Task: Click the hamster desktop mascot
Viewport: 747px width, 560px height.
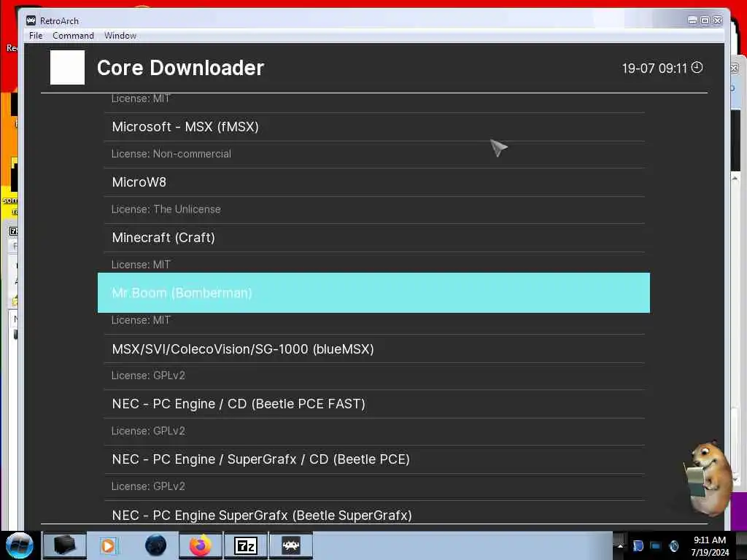Action: click(708, 478)
